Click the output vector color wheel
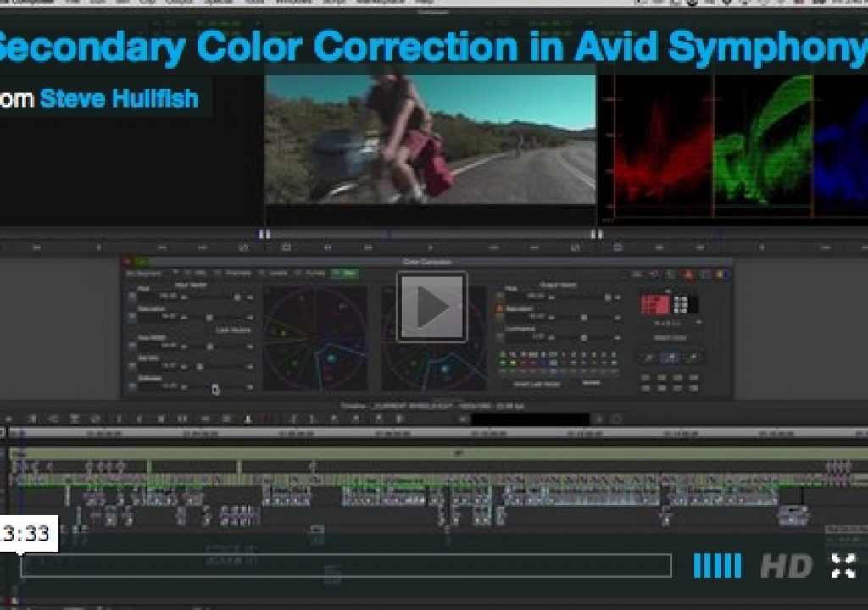The image size is (868, 610). [434, 339]
